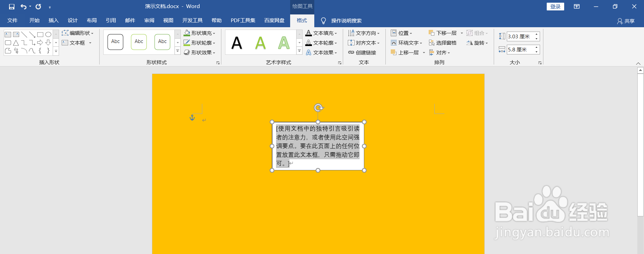Click the shape width field 5.8 厘米

pyautogui.click(x=521, y=49)
